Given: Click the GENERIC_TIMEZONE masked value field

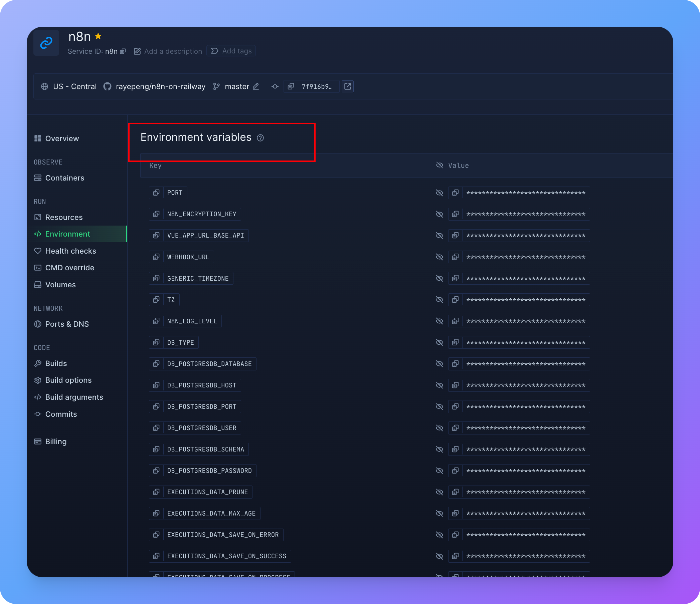Looking at the screenshot, I should point(526,279).
